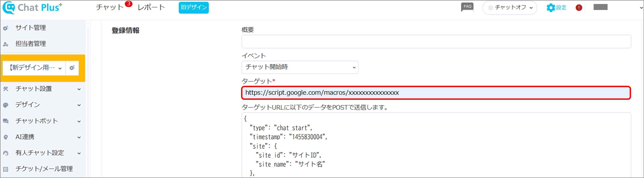Open the 【新デザイン用… site selector
This screenshot has height=178, width=644.
(x=34, y=68)
